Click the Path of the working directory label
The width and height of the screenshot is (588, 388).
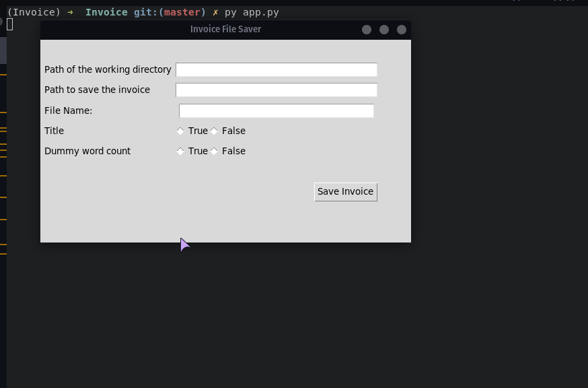[x=108, y=69]
